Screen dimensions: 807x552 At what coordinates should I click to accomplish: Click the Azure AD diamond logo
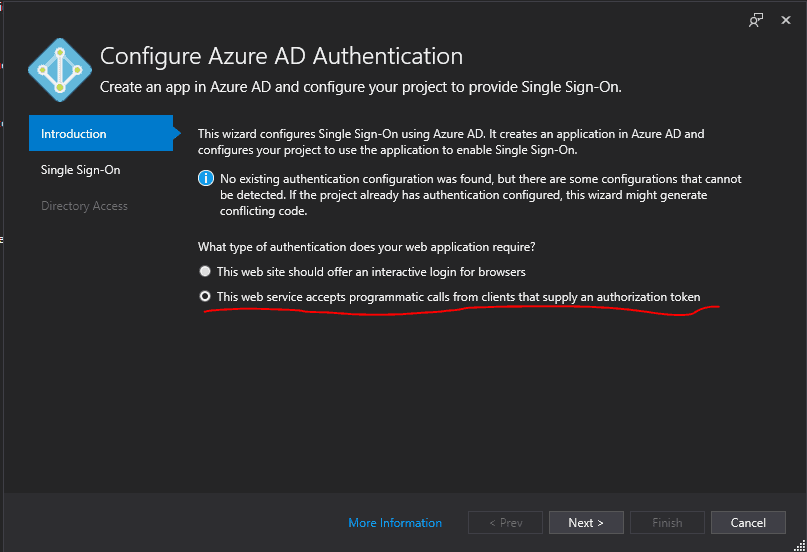pyautogui.click(x=60, y=70)
